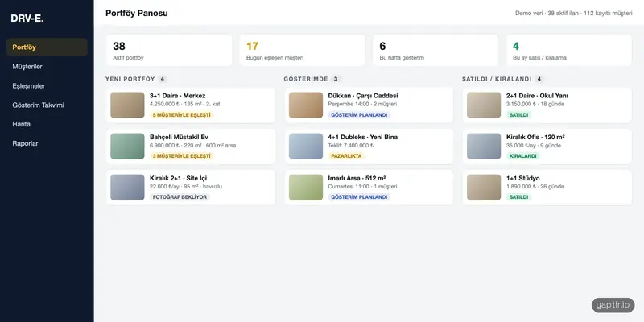
Task: Click Bahçeli Müstakil Ev green thumbnail
Action: [127, 147]
